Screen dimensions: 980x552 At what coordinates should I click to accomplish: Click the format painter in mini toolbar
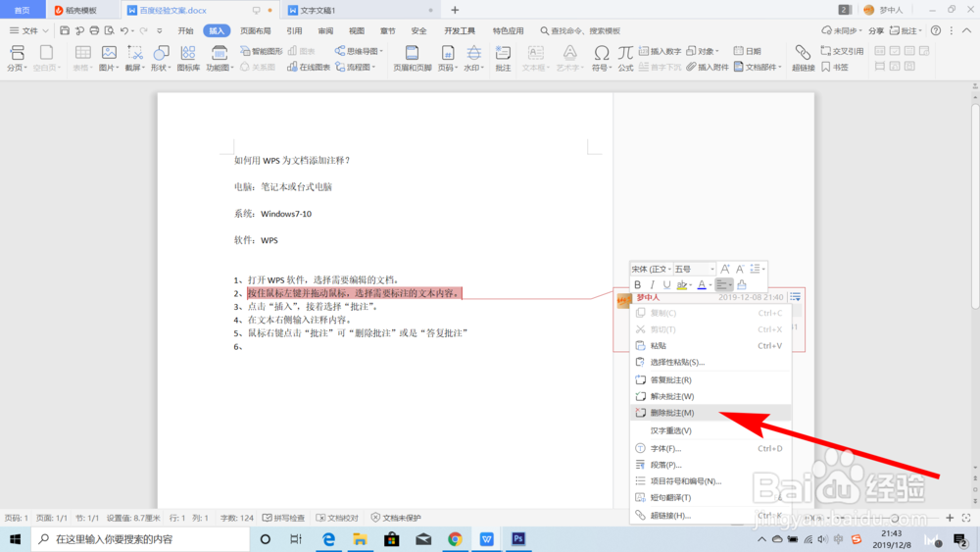click(x=742, y=284)
